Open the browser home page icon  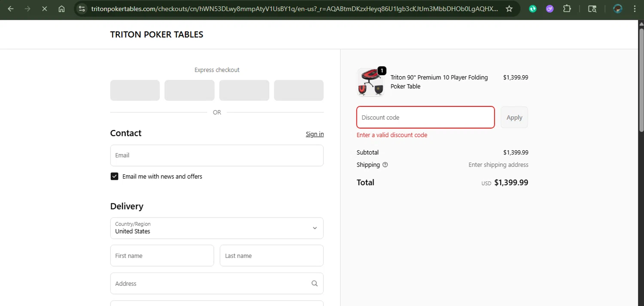tap(61, 9)
